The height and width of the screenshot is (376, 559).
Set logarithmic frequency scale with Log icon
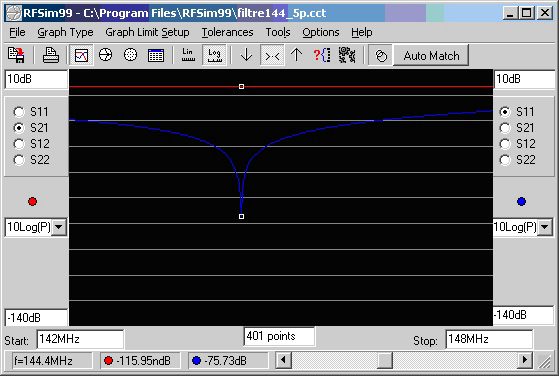click(214, 55)
